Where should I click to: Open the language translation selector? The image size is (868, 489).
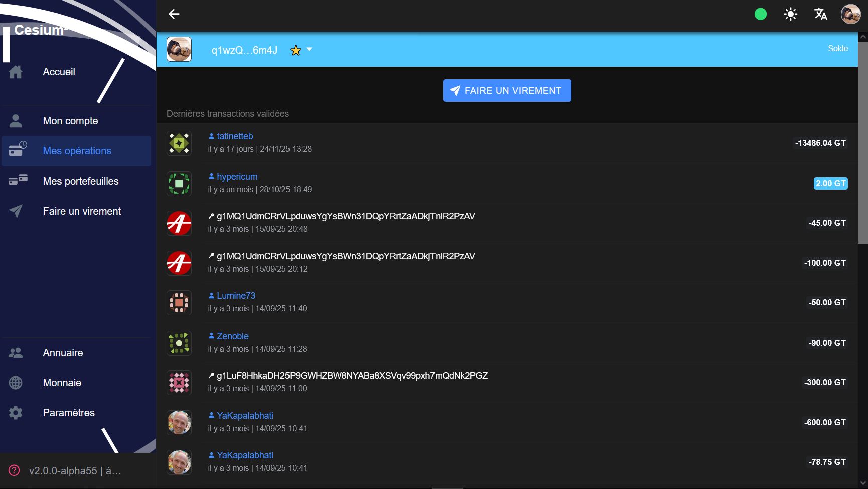pos(821,14)
